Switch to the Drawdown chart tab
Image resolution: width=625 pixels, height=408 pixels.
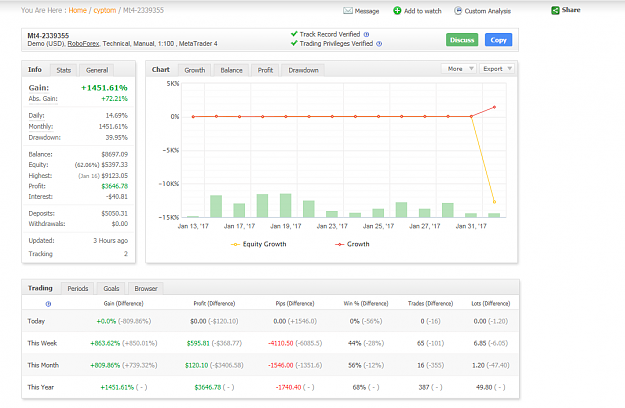click(303, 70)
